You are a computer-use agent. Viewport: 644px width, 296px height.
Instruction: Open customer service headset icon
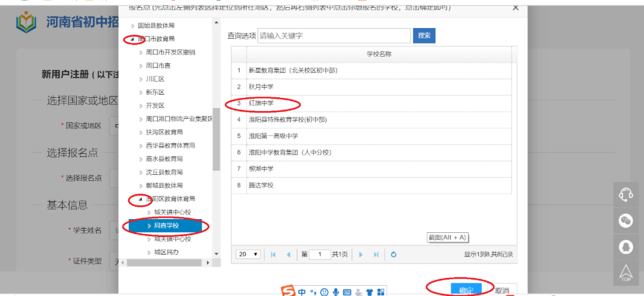pyautogui.click(x=626, y=195)
